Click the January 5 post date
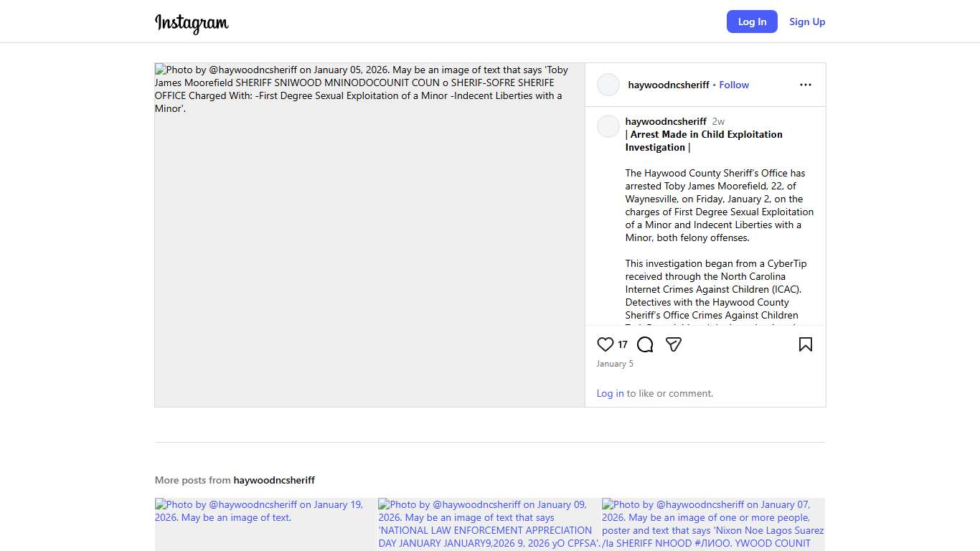 615,364
